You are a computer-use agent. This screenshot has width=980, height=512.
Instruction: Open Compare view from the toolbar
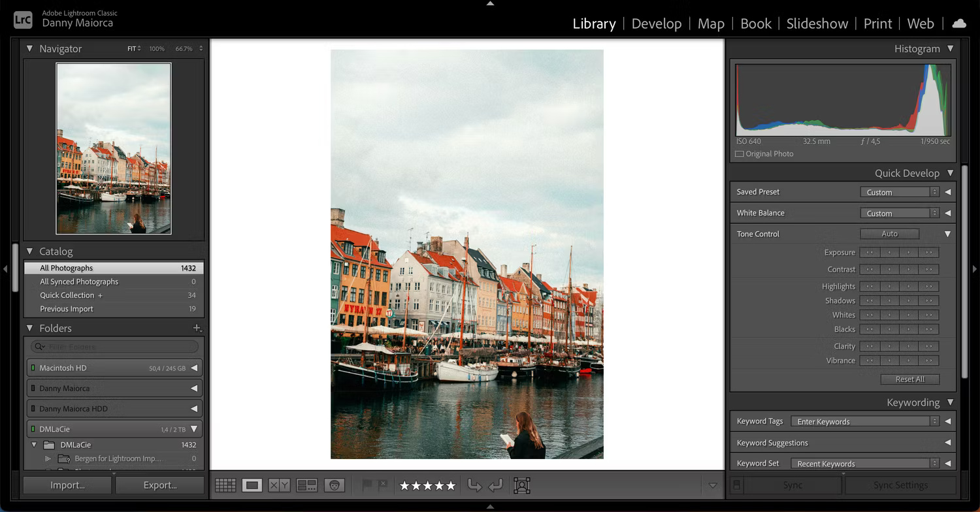pyautogui.click(x=278, y=485)
